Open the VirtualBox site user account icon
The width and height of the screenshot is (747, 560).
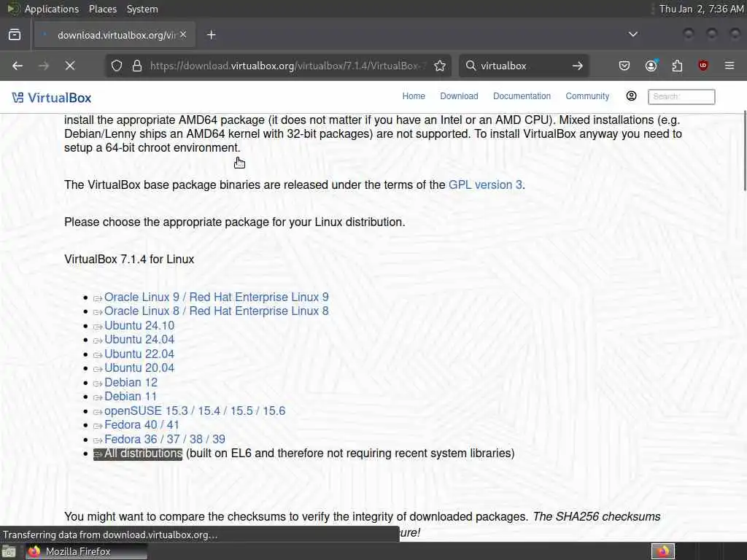coord(631,96)
